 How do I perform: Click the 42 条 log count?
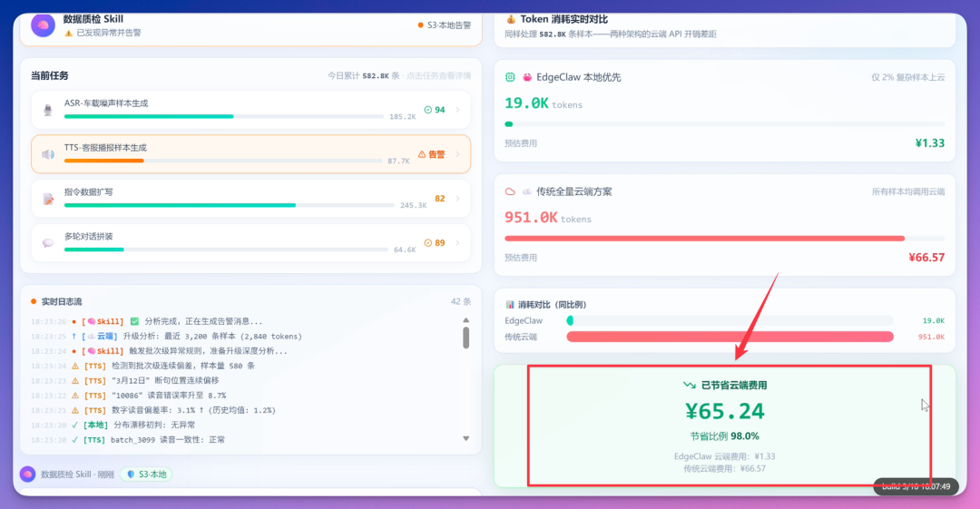[x=461, y=301]
